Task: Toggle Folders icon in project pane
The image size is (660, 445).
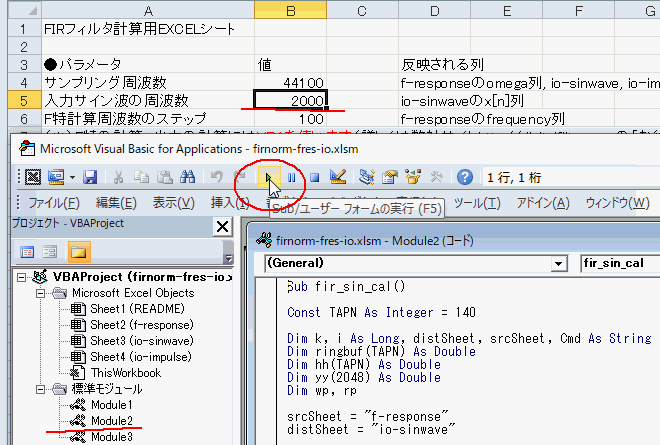Action: point(79,252)
